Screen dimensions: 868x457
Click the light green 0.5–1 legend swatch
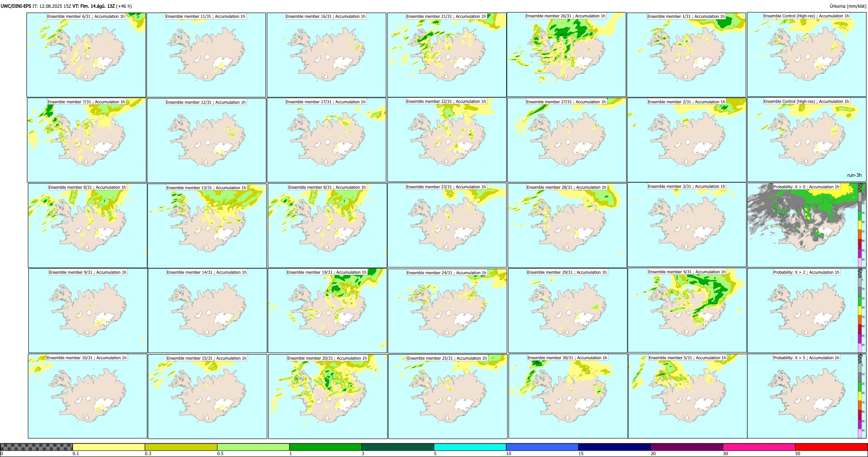(253, 447)
